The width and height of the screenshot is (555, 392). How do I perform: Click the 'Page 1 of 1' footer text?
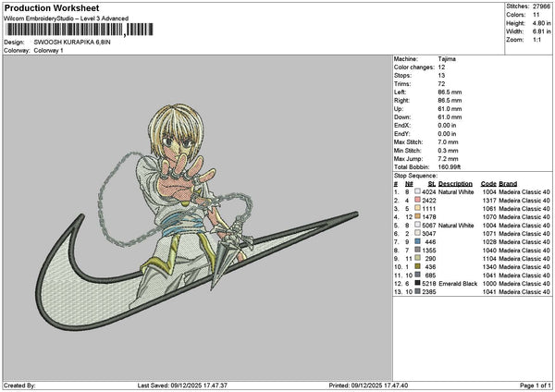[x=536, y=386]
